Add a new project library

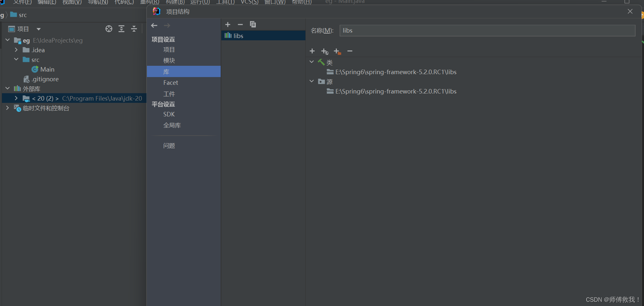[x=228, y=25]
